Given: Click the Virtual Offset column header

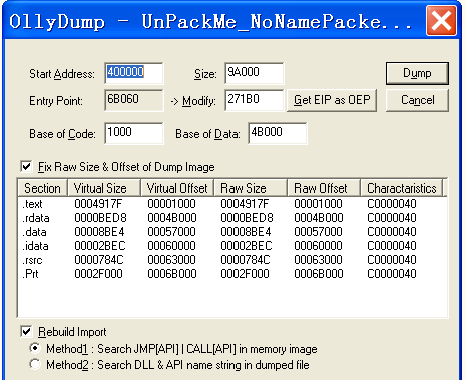Looking at the screenshot, I should pos(177,188).
